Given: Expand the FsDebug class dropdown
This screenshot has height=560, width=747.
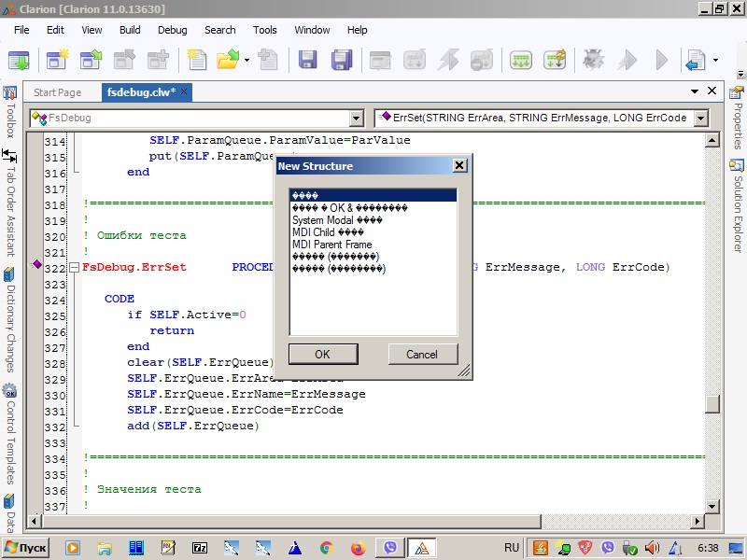Looking at the screenshot, I should tap(356, 119).
